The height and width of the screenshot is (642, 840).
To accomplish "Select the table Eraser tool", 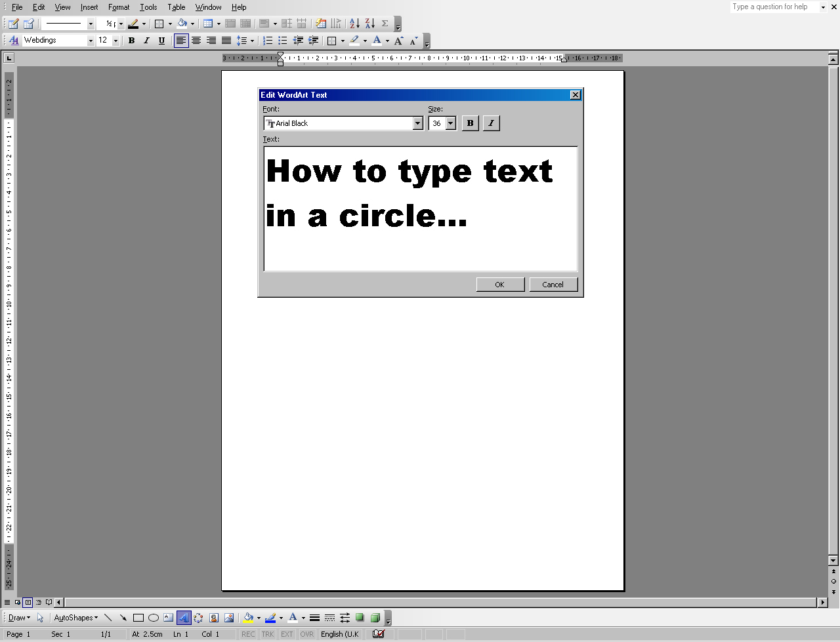I will (28, 24).
